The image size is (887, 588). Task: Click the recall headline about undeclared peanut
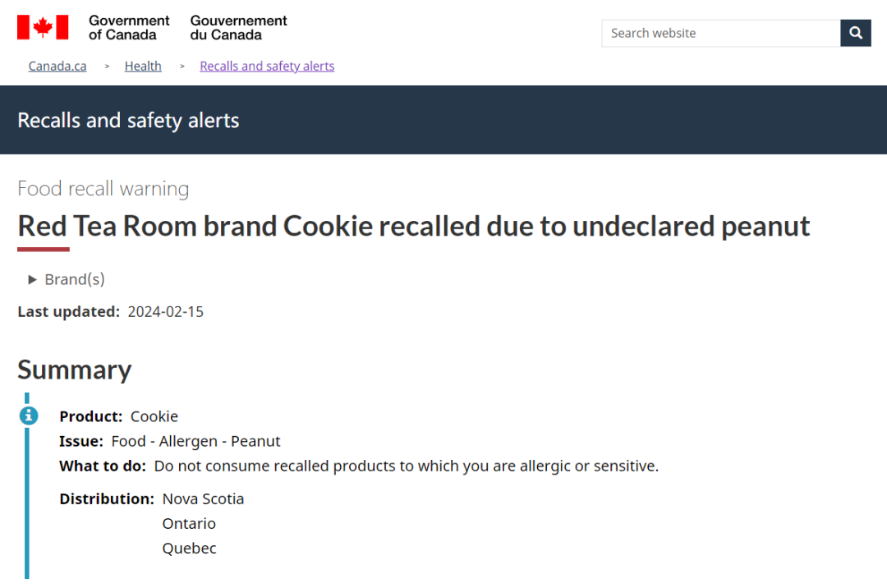[x=413, y=226]
